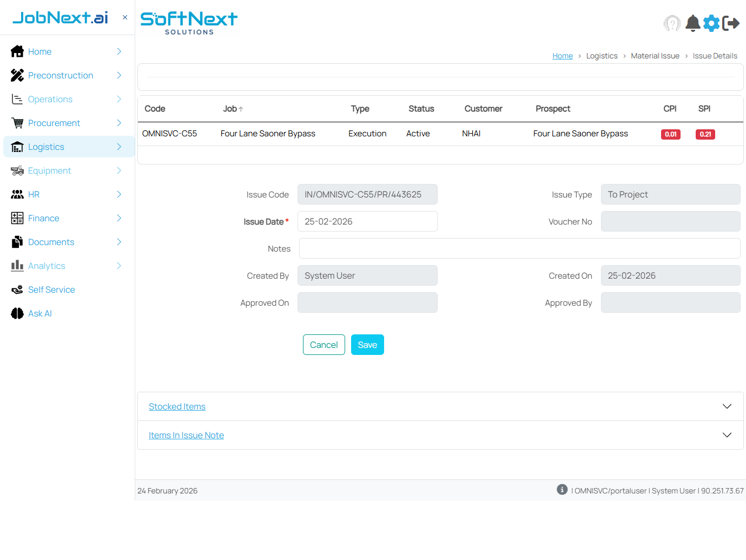The width and height of the screenshot is (746, 560).
Task: Toggle the Job column sort arrow
Action: [241, 108]
